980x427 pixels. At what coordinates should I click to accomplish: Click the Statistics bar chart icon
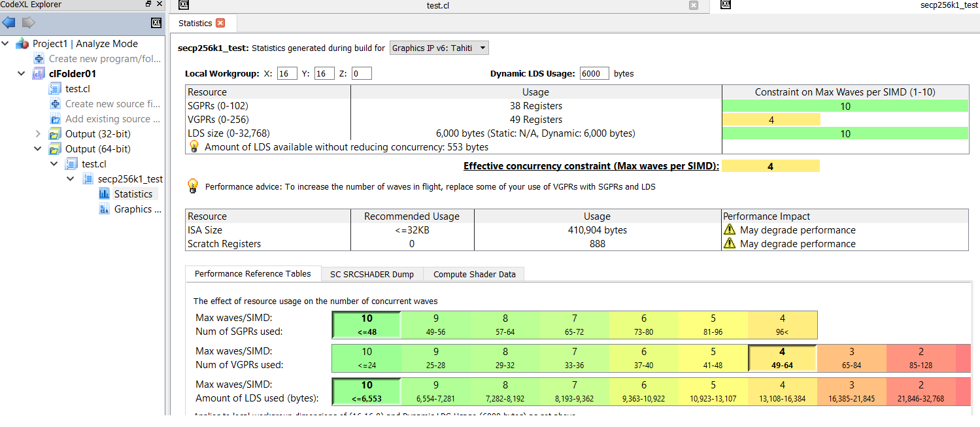point(104,194)
